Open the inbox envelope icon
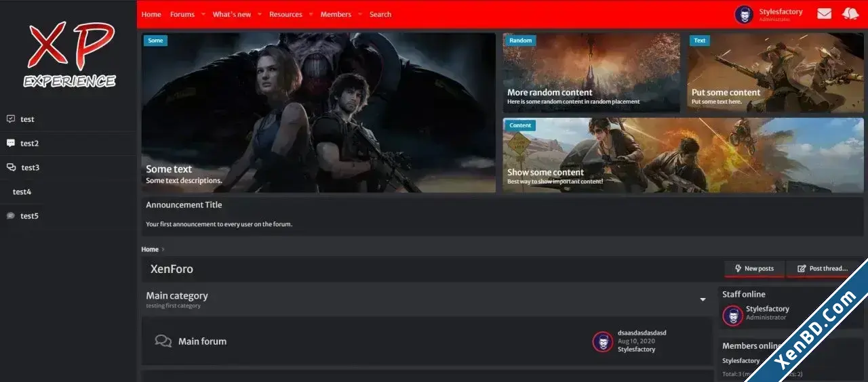Image resolution: width=868 pixels, height=382 pixels. click(825, 14)
